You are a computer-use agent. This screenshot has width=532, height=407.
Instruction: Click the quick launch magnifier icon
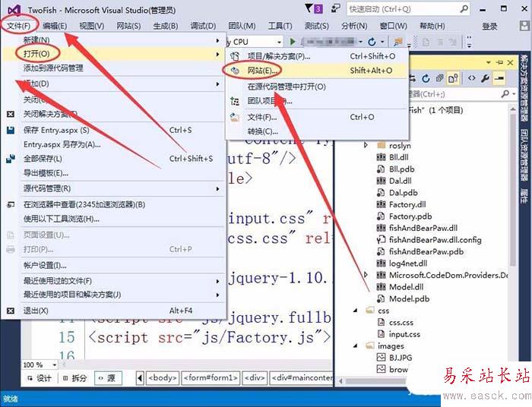click(464, 9)
